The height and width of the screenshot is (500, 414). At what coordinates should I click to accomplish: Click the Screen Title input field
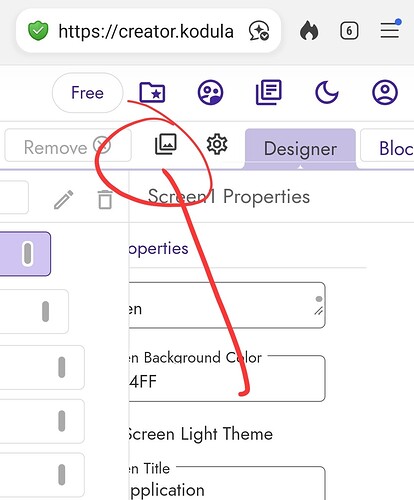[227, 483]
